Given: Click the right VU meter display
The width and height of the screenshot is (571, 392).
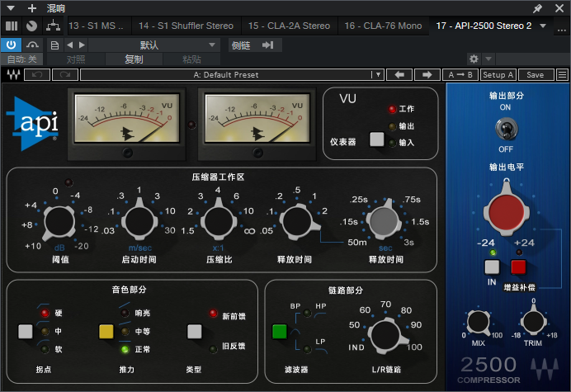Looking at the screenshot, I should click(x=257, y=118).
